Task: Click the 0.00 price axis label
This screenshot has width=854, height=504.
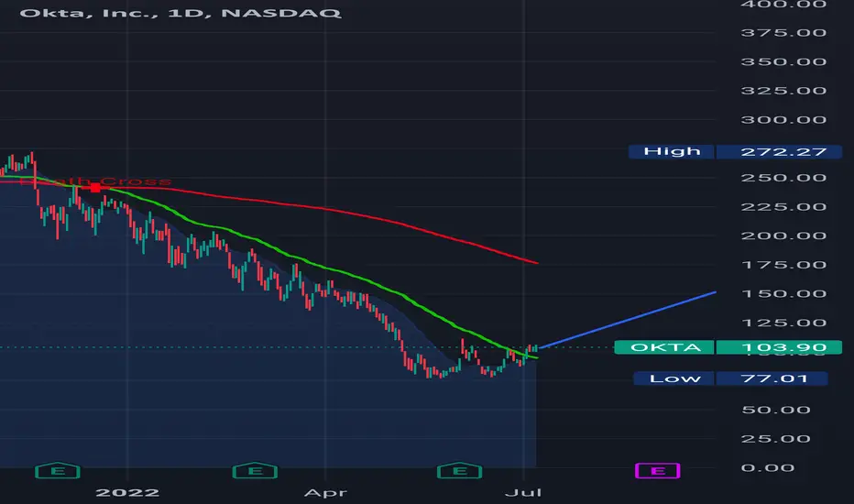Action: click(x=767, y=467)
